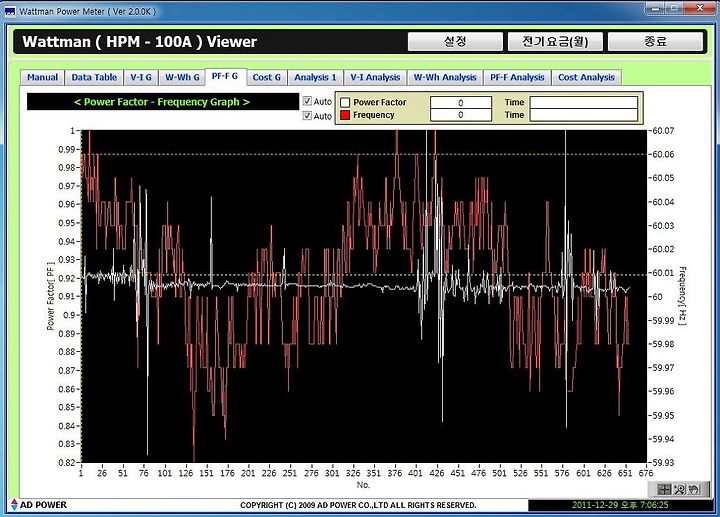Toggle the Auto checkbox for Frequency axis
Viewport: 720px width, 517px height.
tap(307, 115)
